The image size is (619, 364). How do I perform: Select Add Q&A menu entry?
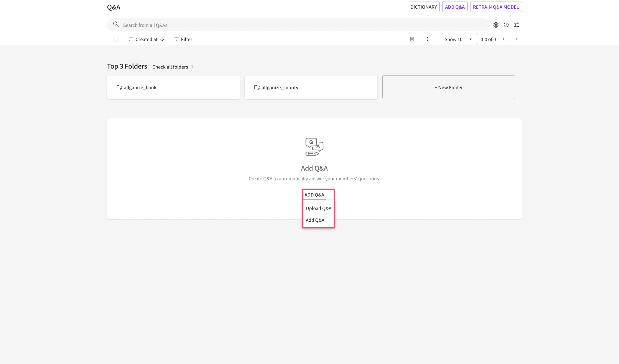[315, 220]
